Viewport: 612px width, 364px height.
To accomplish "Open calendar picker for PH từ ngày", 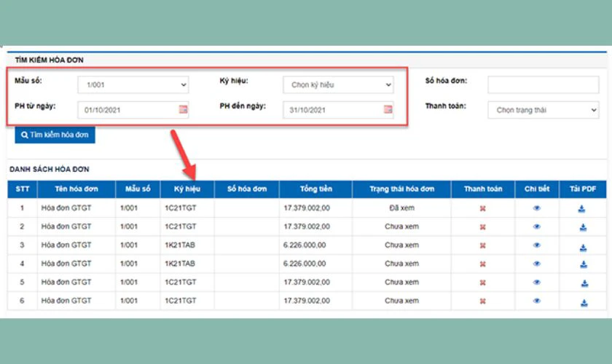I will (x=183, y=110).
